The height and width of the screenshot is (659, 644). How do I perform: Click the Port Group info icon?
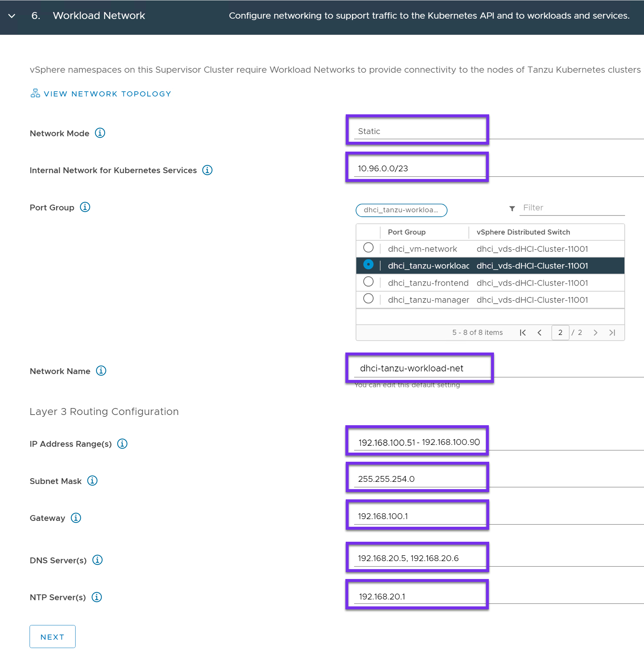[85, 207]
